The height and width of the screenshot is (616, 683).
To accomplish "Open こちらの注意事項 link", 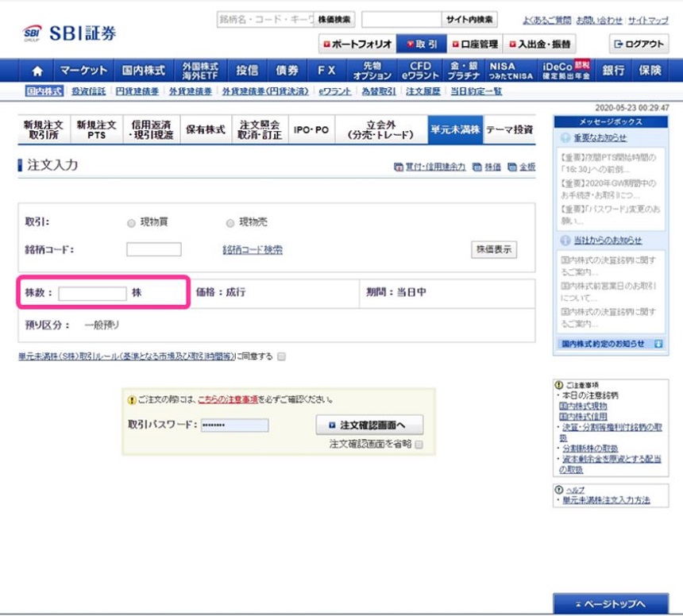I will point(228,399).
